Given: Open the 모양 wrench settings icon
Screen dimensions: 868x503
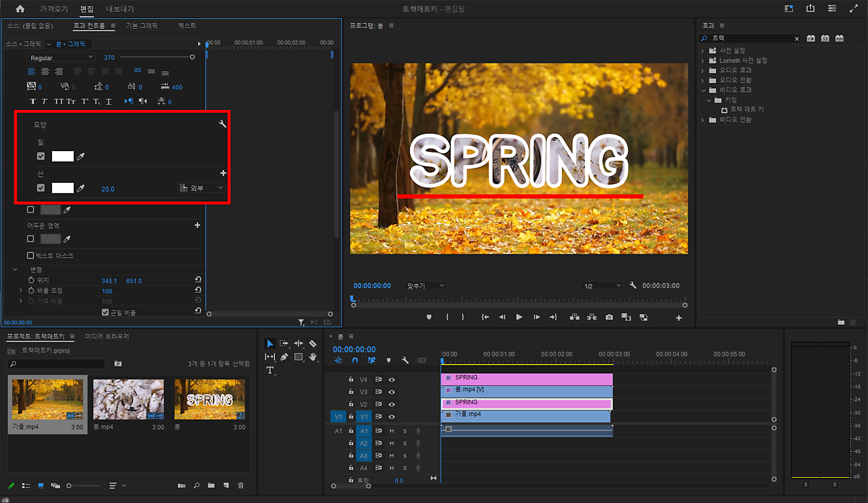Looking at the screenshot, I should point(223,125).
